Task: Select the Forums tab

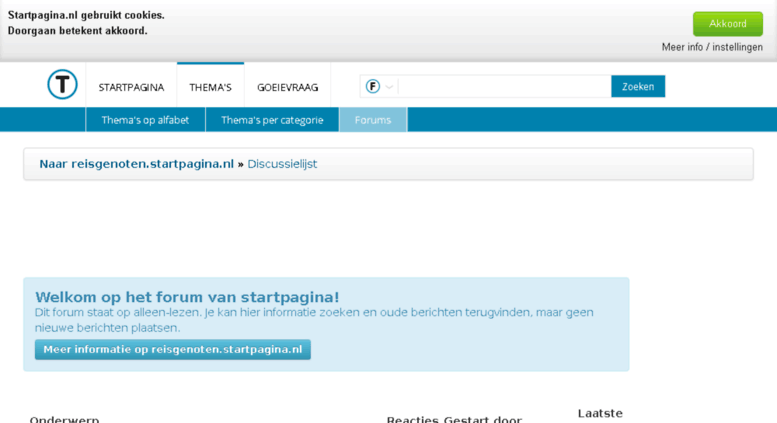Action: point(373,120)
